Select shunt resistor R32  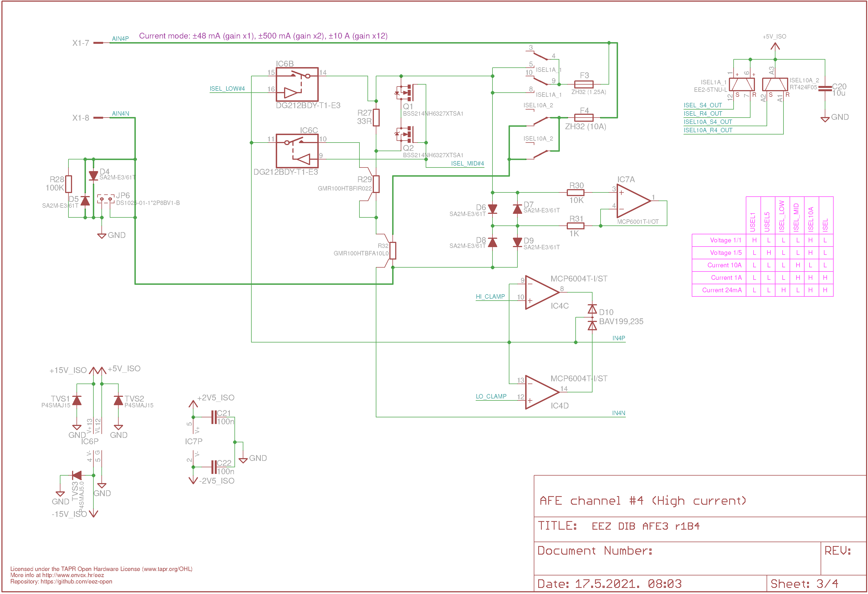click(392, 250)
